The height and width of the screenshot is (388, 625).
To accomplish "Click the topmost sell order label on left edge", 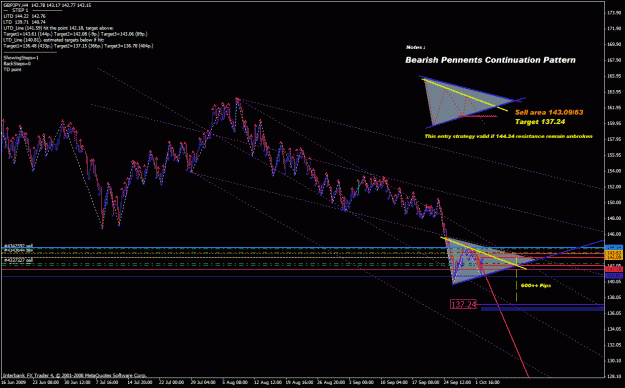I will point(18,246).
